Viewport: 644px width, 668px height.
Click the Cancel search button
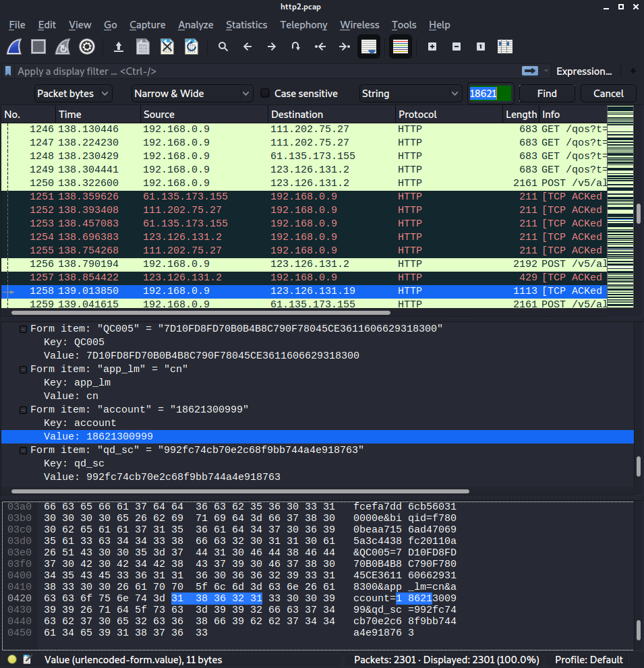click(608, 93)
